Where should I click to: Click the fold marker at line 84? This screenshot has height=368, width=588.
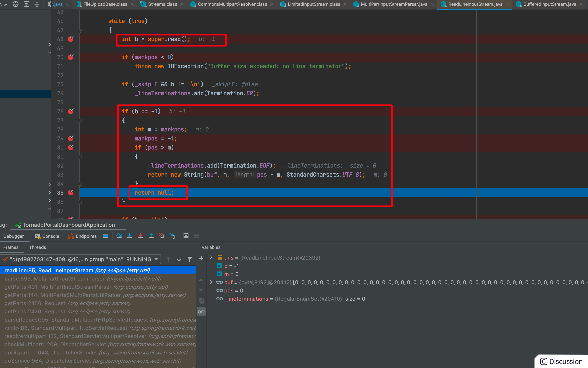tap(79, 184)
